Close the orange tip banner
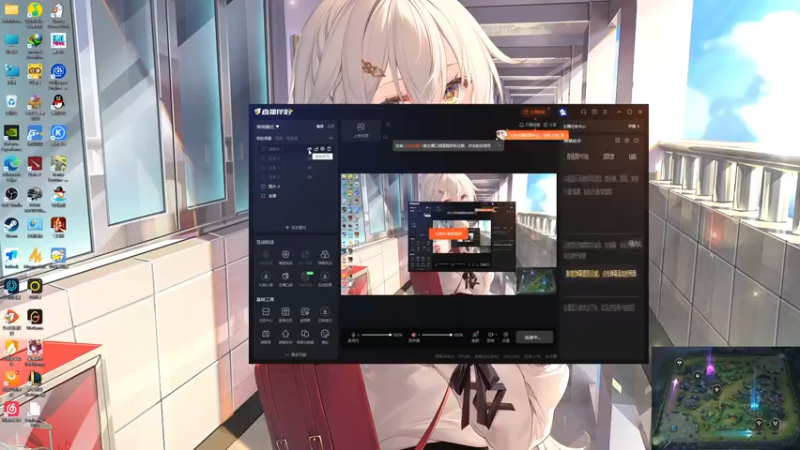800x450 pixels. [564, 135]
